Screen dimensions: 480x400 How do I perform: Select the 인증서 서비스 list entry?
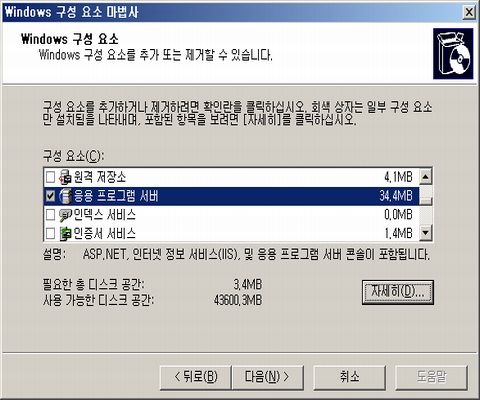point(231,233)
